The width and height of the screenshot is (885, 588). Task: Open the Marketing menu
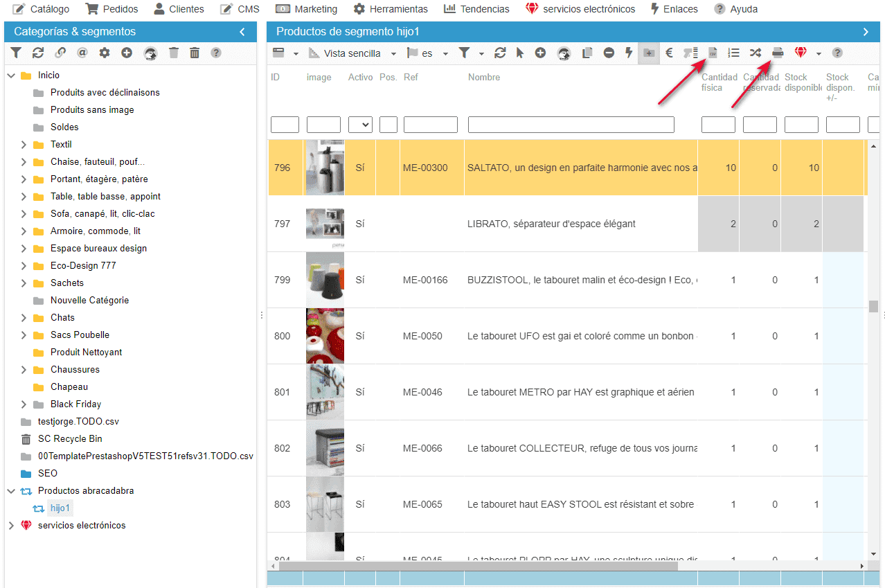tap(306, 9)
